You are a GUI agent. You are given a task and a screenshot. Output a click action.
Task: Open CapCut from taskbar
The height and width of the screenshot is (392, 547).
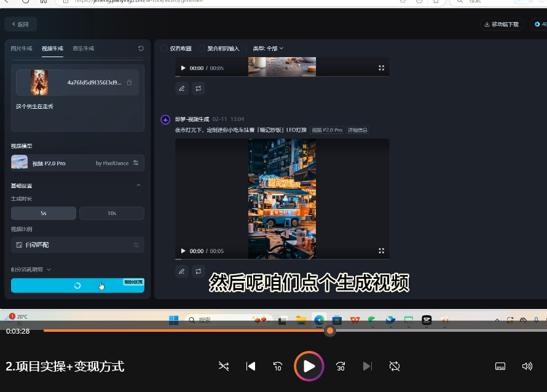click(x=427, y=320)
